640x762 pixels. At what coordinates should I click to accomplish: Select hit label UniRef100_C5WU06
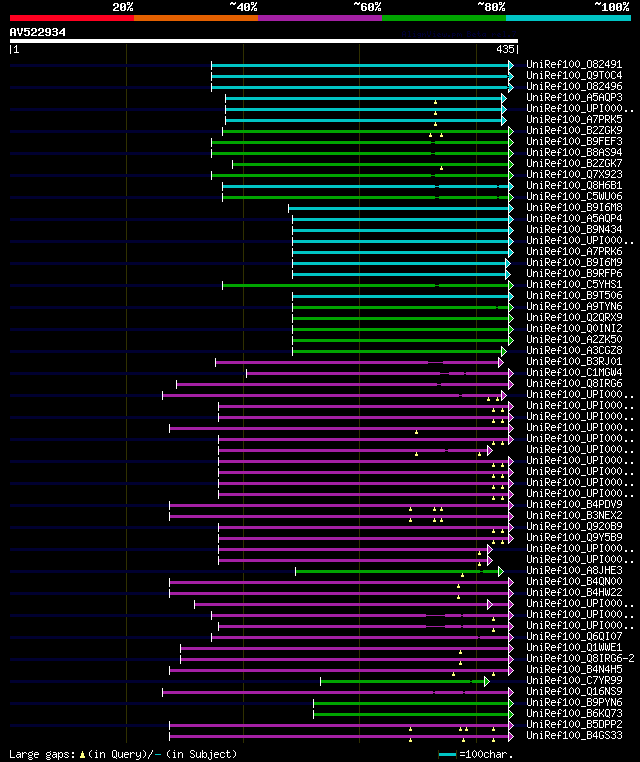[574, 196]
